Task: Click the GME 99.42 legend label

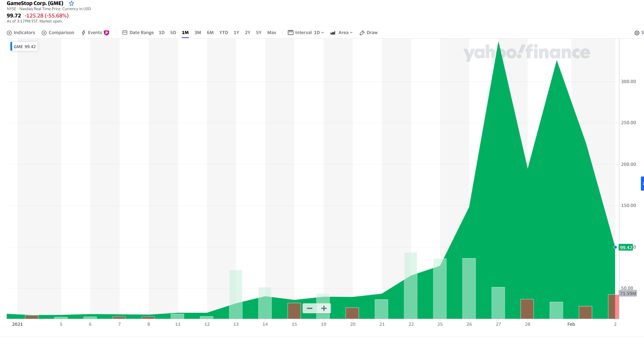Action: pos(24,46)
